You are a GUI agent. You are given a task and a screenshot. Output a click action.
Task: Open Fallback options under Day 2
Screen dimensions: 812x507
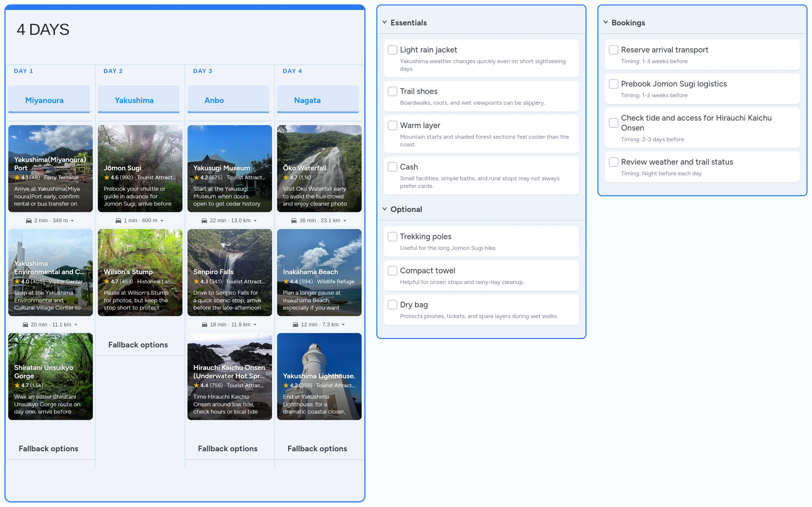(138, 345)
